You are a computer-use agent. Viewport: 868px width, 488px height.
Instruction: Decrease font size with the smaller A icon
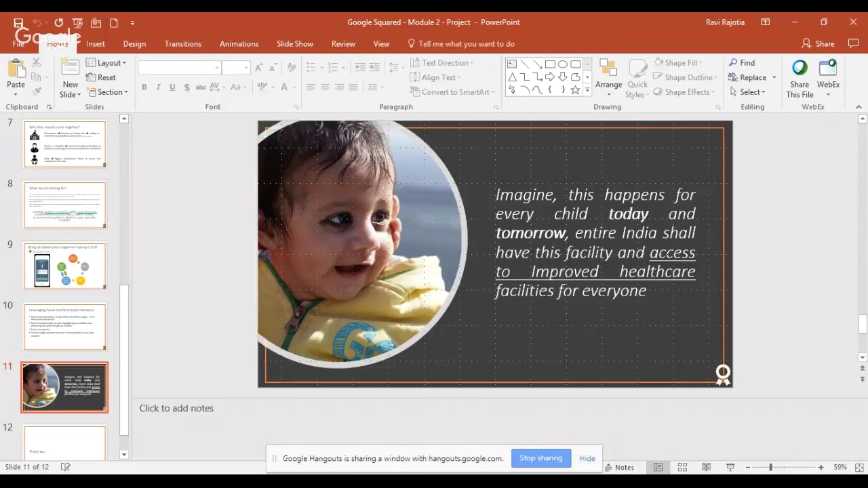(273, 68)
